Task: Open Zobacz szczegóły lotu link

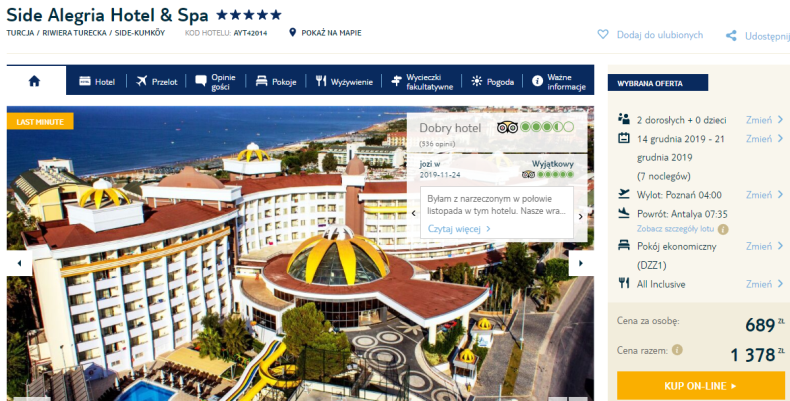Action: [x=675, y=229]
